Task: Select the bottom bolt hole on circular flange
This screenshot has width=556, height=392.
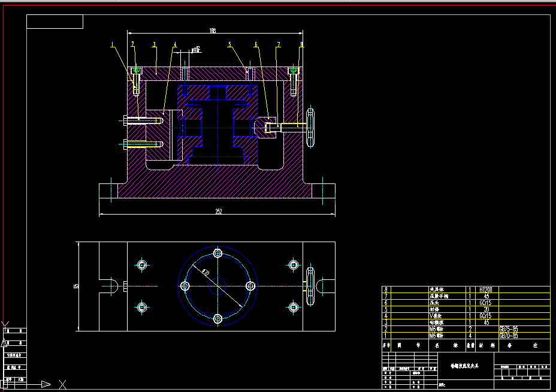Action: [x=217, y=319]
